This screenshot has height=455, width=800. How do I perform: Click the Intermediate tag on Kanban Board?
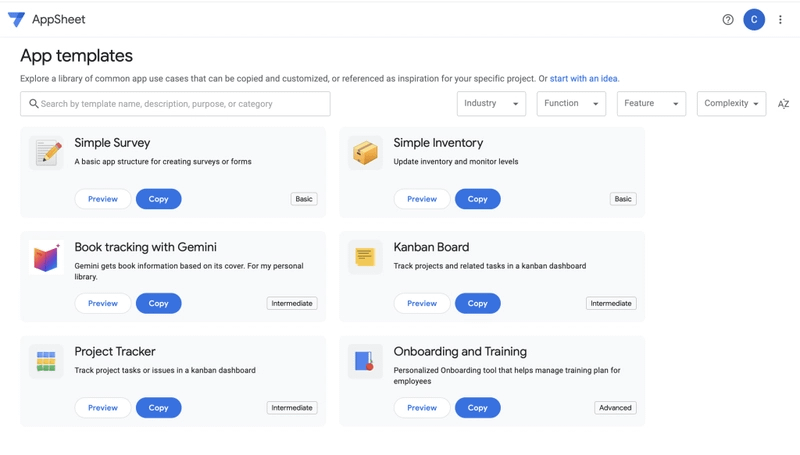pos(611,304)
